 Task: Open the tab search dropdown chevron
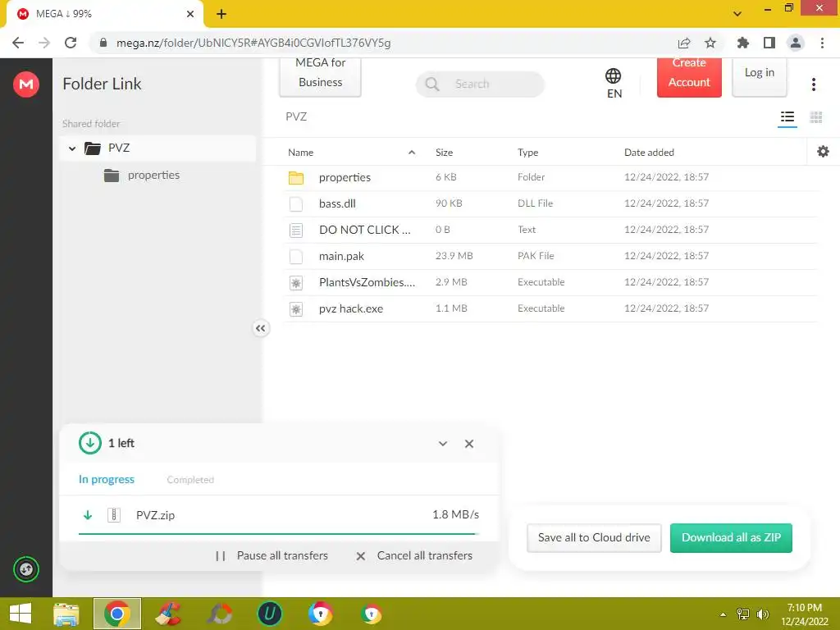737,14
